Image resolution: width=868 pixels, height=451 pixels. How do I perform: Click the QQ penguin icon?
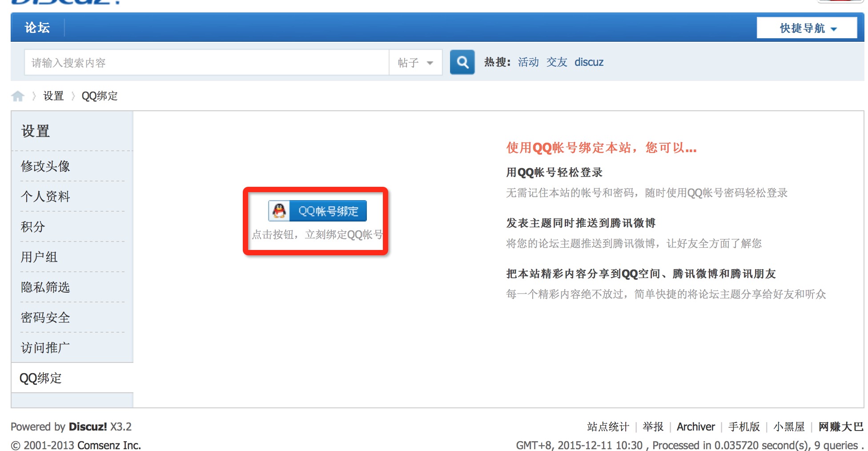[279, 211]
